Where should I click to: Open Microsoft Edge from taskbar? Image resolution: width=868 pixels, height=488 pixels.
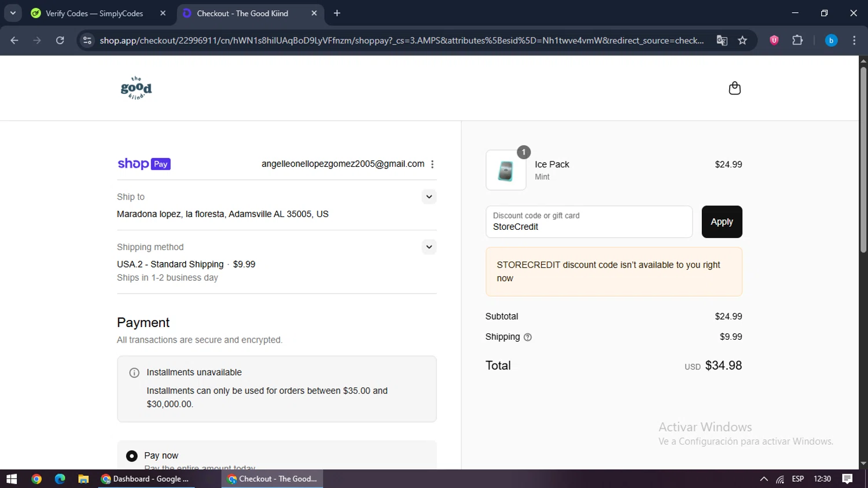tap(60, 479)
